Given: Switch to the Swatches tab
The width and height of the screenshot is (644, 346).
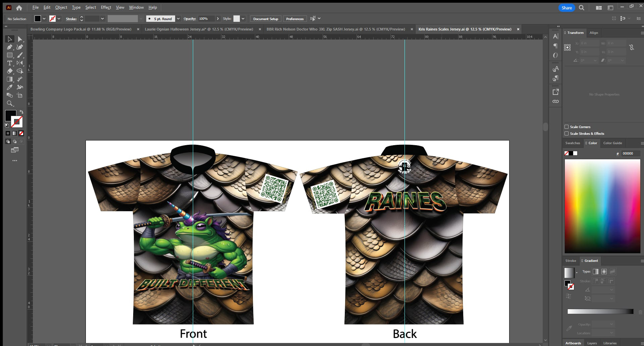Looking at the screenshot, I should coord(573,143).
